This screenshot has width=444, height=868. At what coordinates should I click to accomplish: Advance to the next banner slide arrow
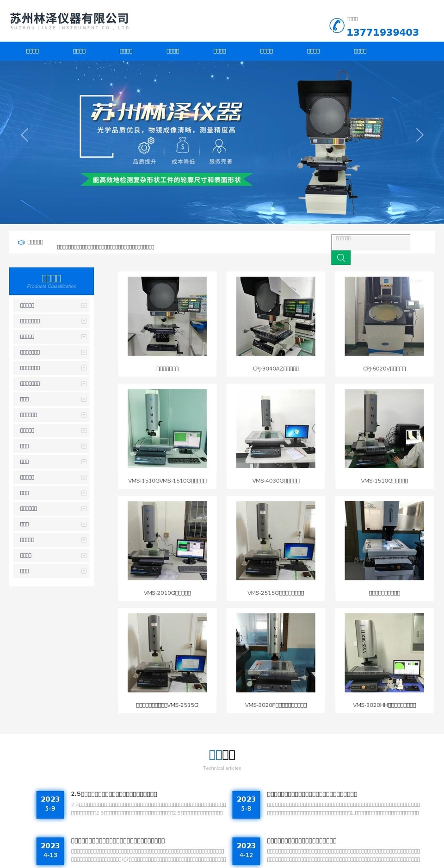point(419,135)
